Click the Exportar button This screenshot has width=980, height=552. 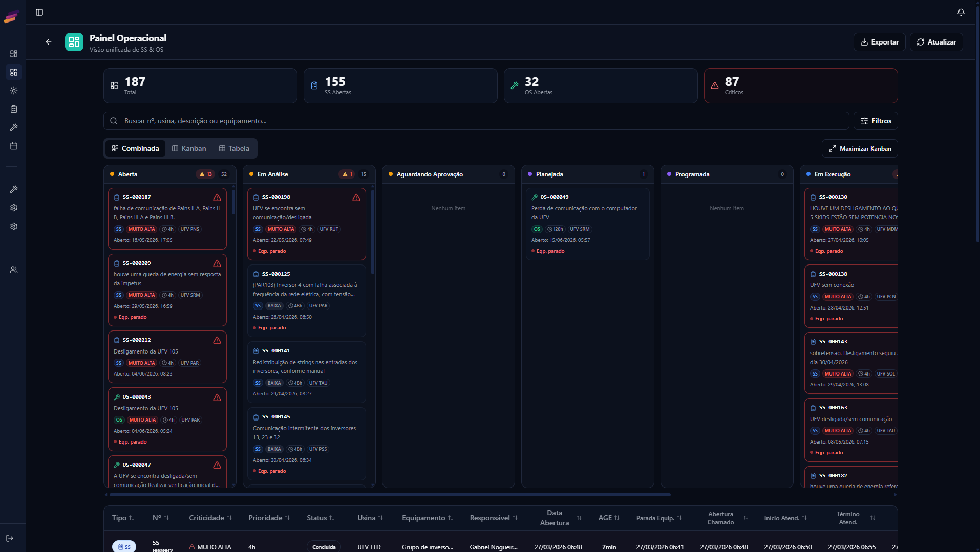tap(880, 42)
